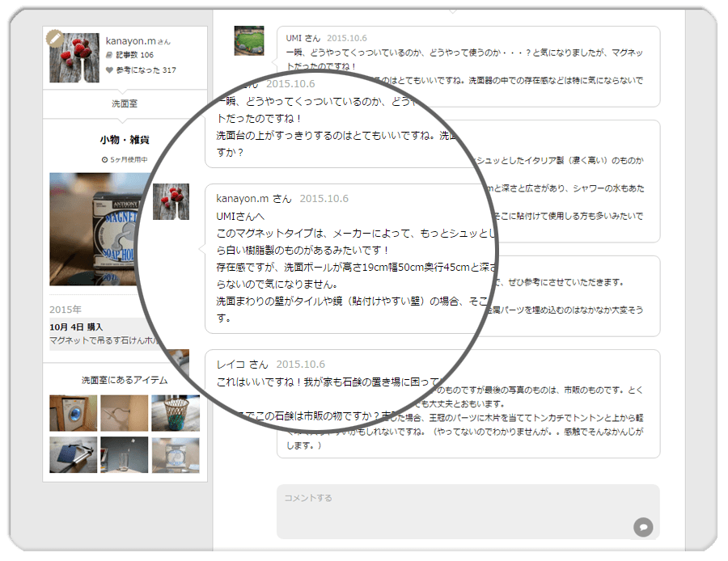Open the 10月 4日 購入 timeline entry
728x561 pixels.
[x=78, y=327]
